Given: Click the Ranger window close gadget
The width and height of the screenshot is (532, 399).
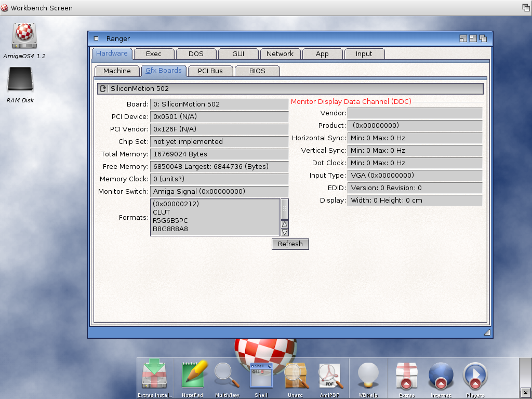Looking at the screenshot, I should click(96, 38).
